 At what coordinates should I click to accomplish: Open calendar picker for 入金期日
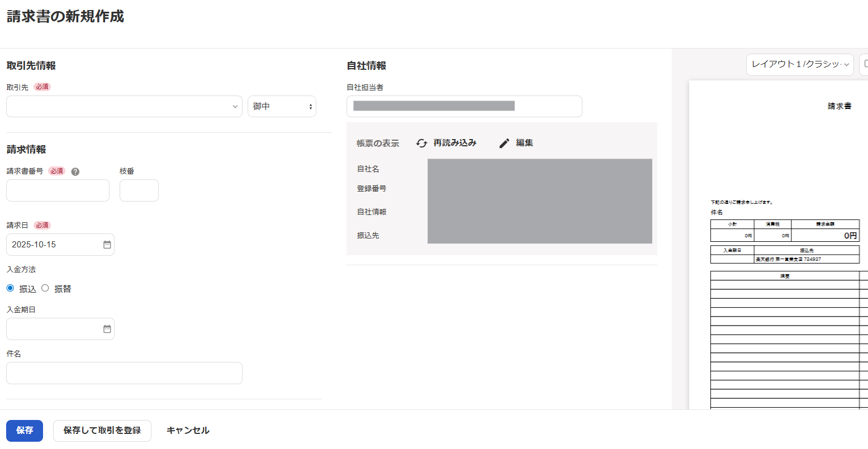coord(107,329)
